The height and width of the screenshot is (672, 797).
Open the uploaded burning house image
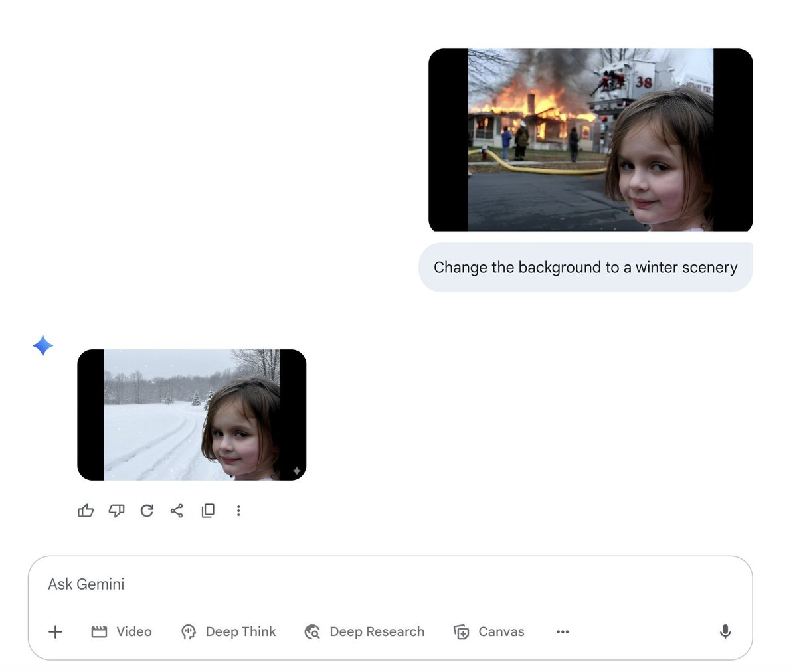(x=590, y=140)
